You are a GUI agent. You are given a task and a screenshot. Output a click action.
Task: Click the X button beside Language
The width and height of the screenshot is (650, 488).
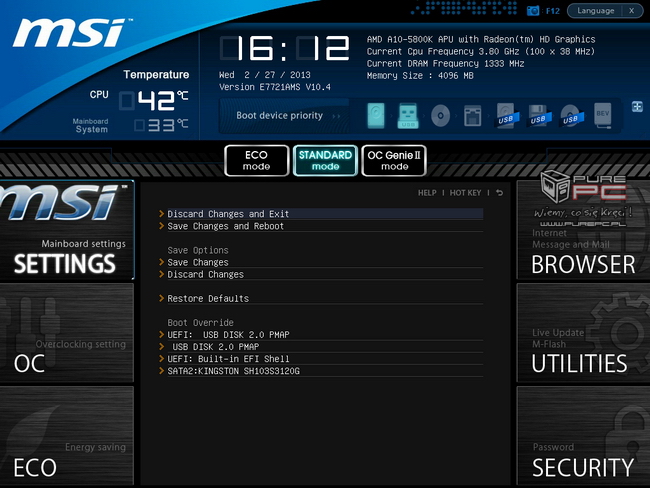[x=632, y=11]
